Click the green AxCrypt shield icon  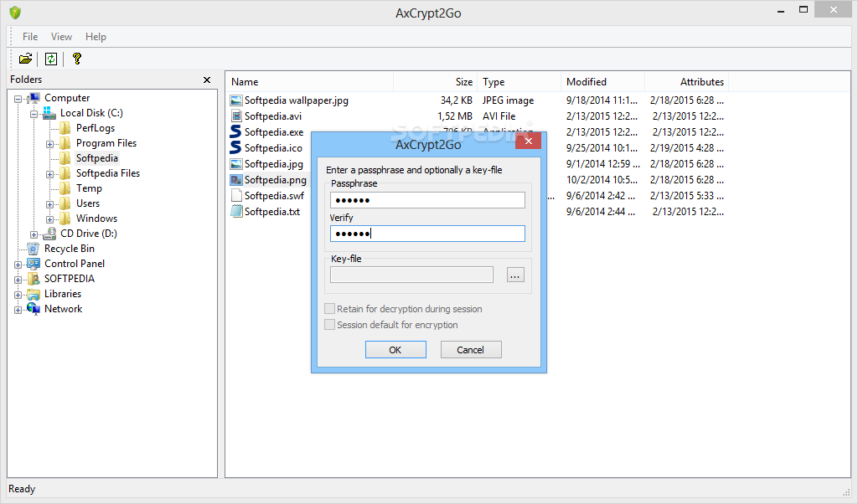[15, 13]
